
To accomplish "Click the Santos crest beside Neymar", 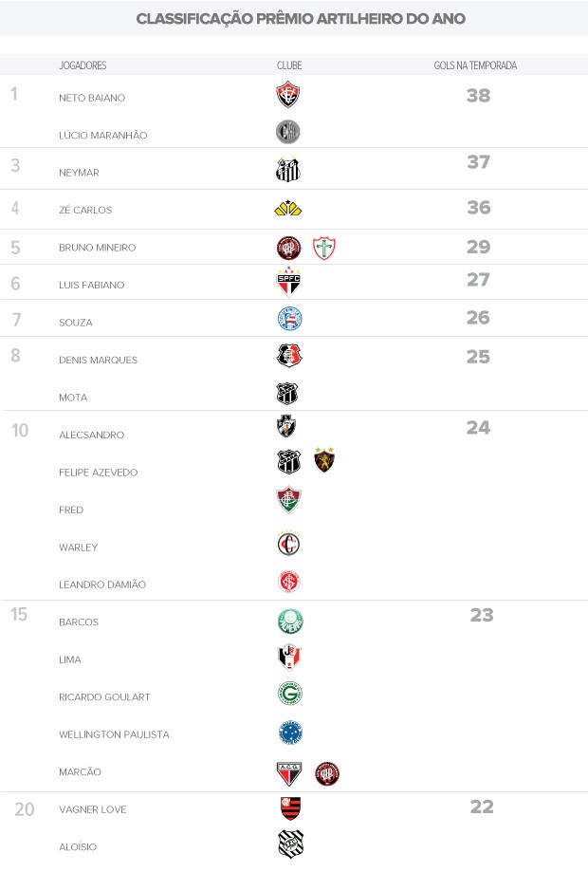I will [x=288, y=170].
